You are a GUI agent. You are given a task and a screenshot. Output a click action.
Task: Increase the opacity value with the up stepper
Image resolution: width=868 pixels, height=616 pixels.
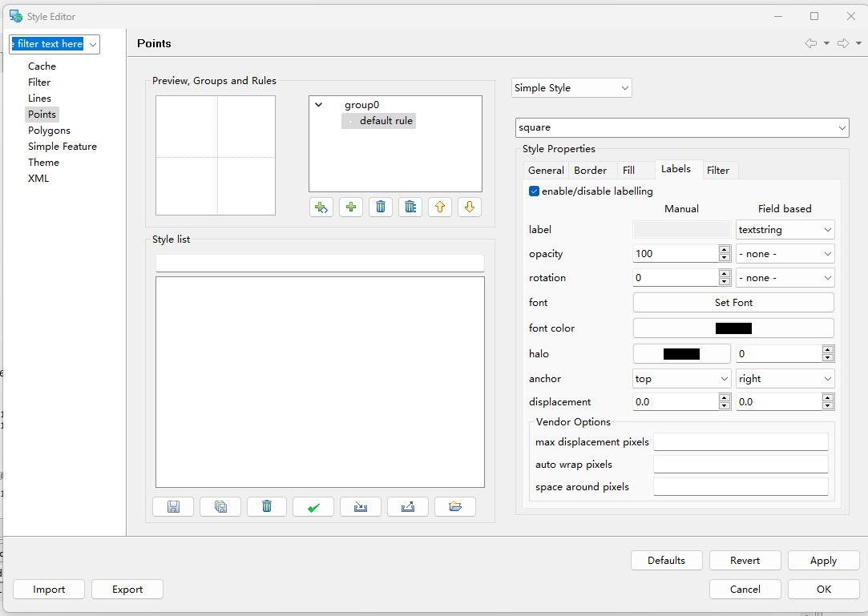coord(724,250)
